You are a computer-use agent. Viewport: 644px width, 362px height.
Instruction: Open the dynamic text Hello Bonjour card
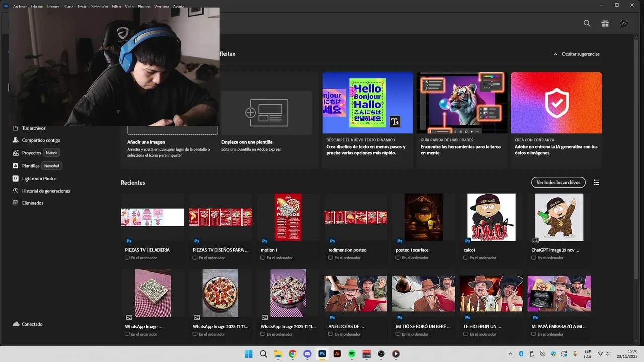click(367, 120)
